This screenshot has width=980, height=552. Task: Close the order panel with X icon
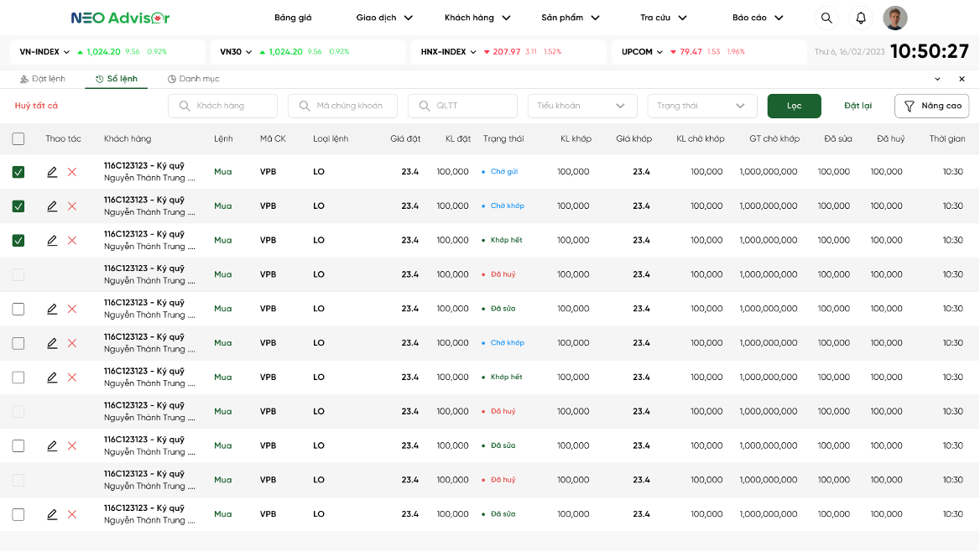click(962, 79)
